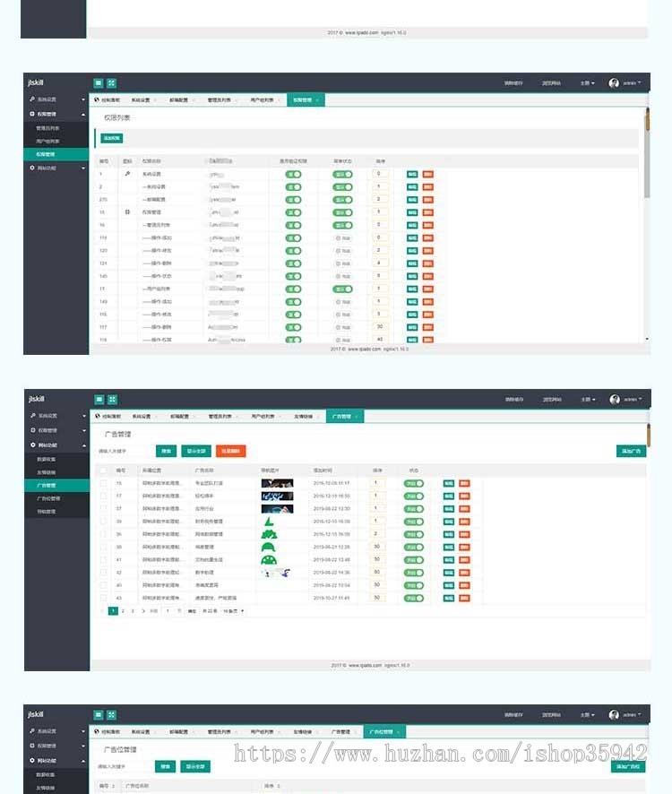Viewport: 672px width, 794px height.
Task: Tick the select-all checkbox in the ad table header
Action: pos(103,470)
